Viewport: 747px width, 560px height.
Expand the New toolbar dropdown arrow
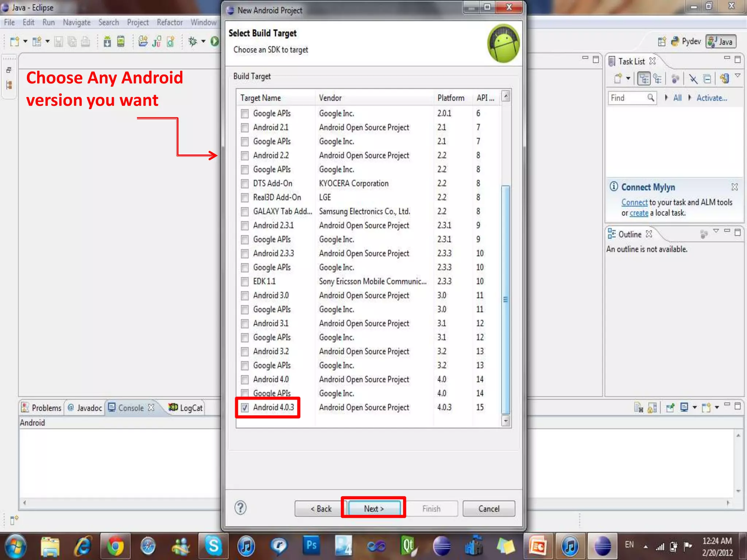(x=25, y=41)
